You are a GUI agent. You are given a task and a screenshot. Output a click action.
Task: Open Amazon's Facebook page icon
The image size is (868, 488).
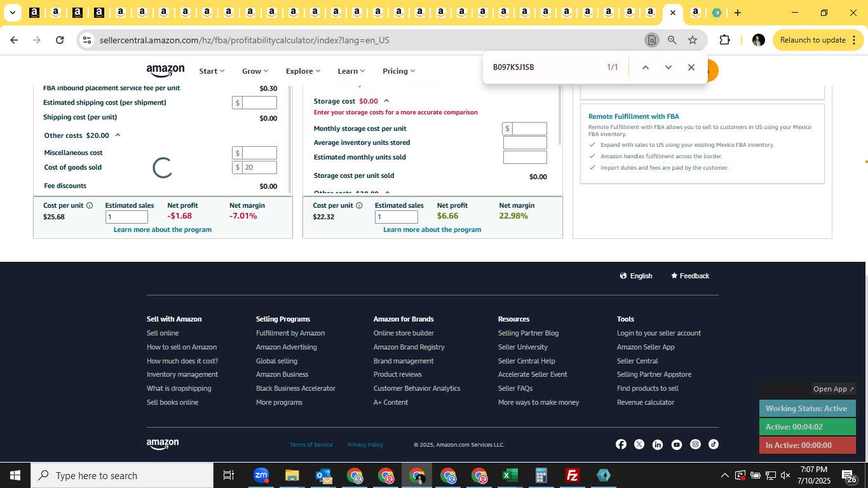(x=621, y=444)
